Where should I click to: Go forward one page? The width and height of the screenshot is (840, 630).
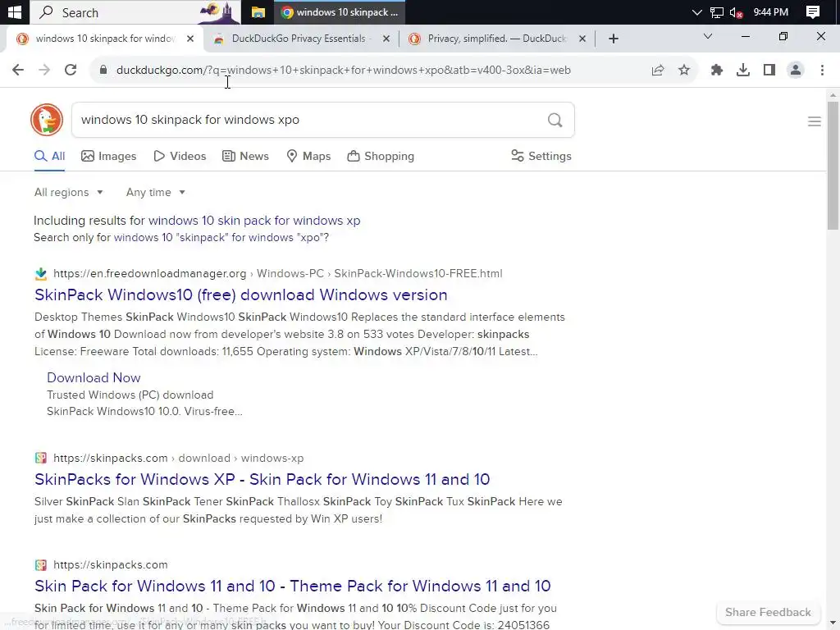pos(44,70)
